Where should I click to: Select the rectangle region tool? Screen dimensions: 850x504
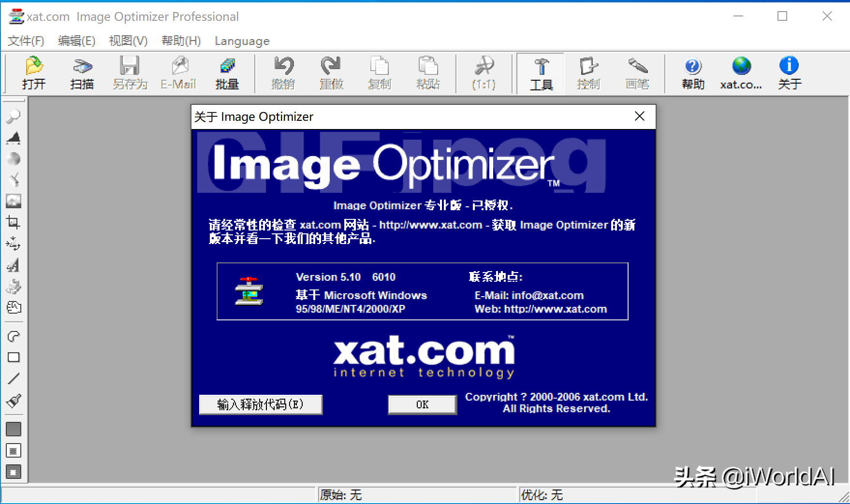pyautogui.click(x=14, y=357)
